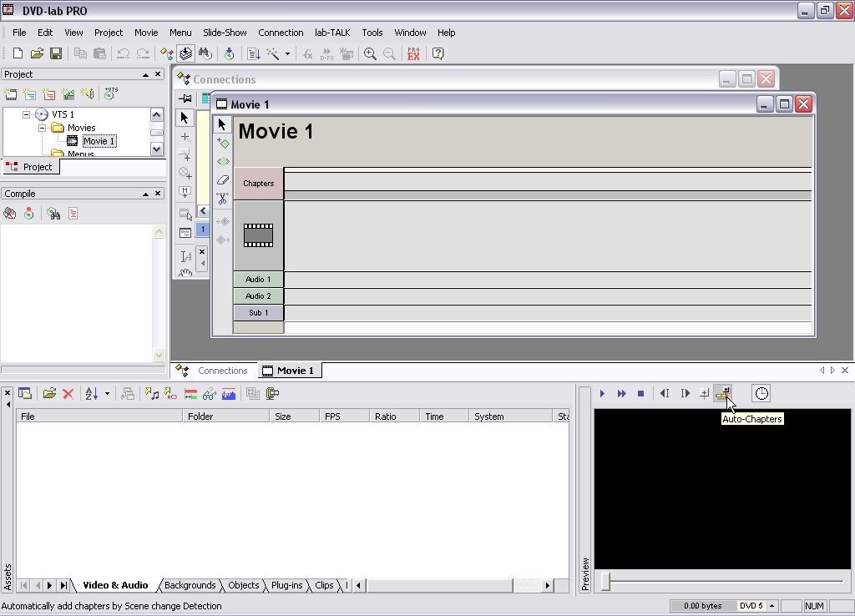Screen dimensions: 855x616
Task: Click the Audio 1 track header
Action: point(258,280)
